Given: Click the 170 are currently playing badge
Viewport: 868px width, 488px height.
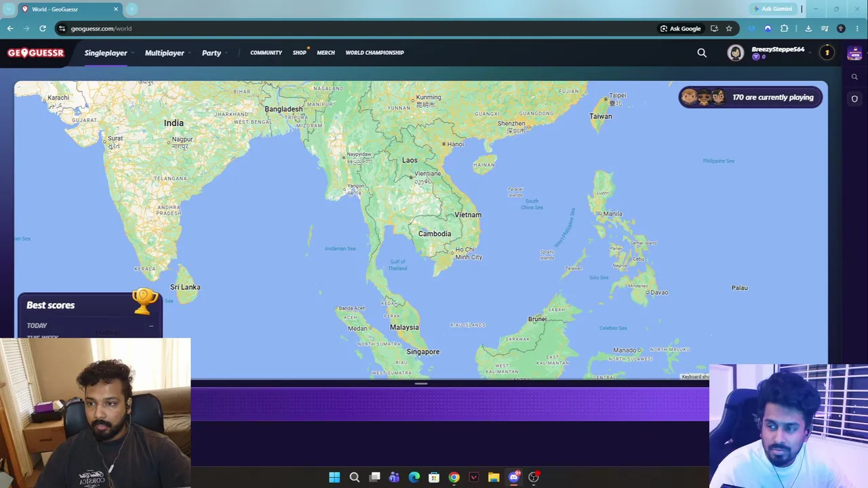Looking at the screenshot, I should [x=751, y=98].
